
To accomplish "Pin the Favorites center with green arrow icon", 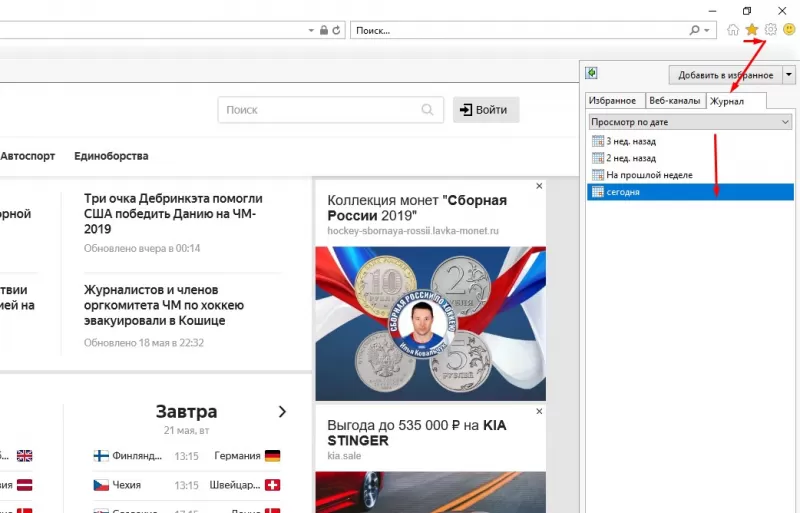I will (x=591, y=73).
